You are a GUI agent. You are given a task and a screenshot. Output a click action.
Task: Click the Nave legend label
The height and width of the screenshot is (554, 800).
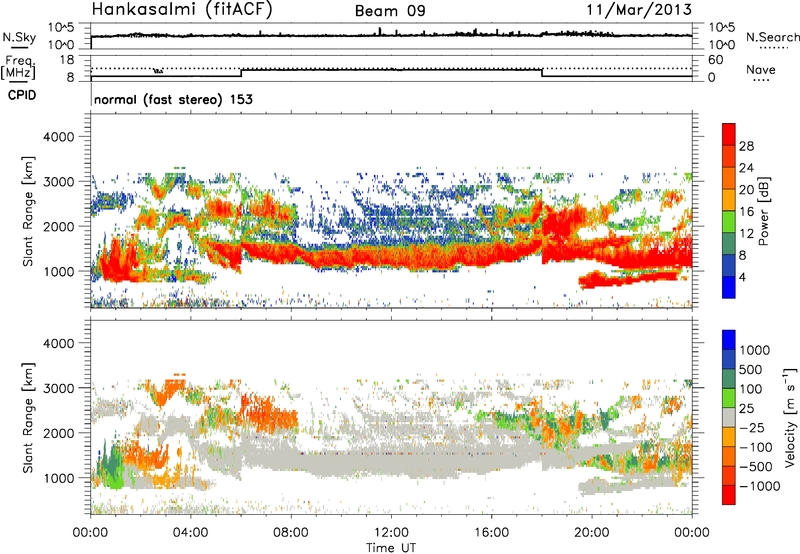pyautogui.click(x=761, y=69)
